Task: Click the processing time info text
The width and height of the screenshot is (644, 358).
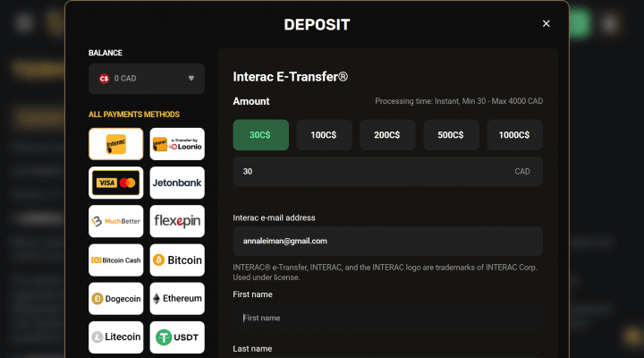Action: (x=459, y=101)
